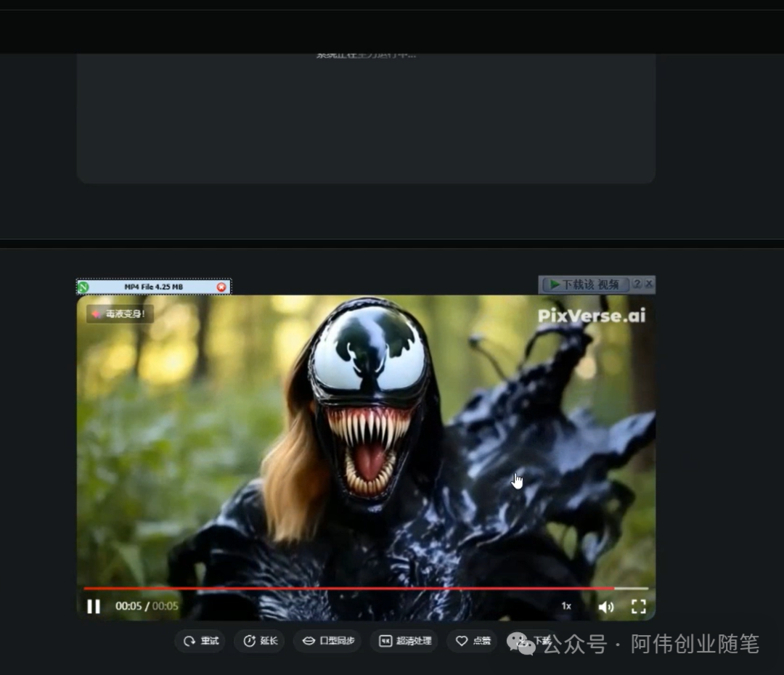Click the green icon on MP4 File bar
Screen dimensions: 784x675
(83, 287)
